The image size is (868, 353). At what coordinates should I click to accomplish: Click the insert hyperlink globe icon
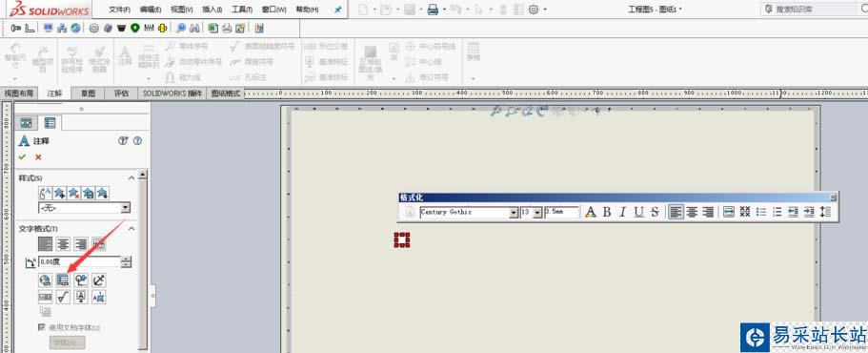46,280
